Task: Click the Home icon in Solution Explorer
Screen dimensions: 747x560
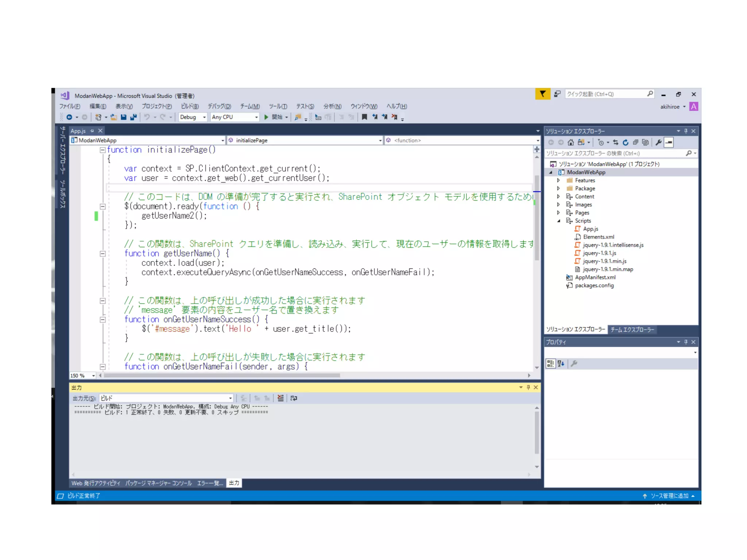Action: [571, 143]
